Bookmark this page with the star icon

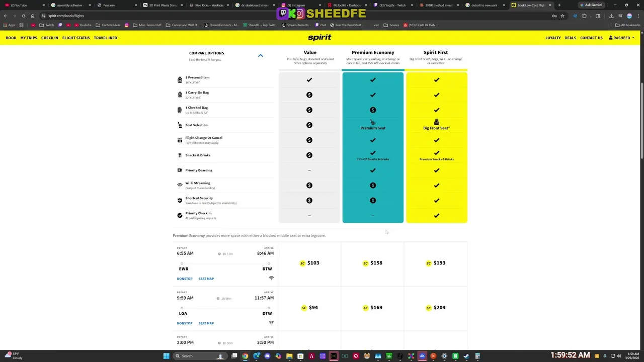(x=562, y=16)
